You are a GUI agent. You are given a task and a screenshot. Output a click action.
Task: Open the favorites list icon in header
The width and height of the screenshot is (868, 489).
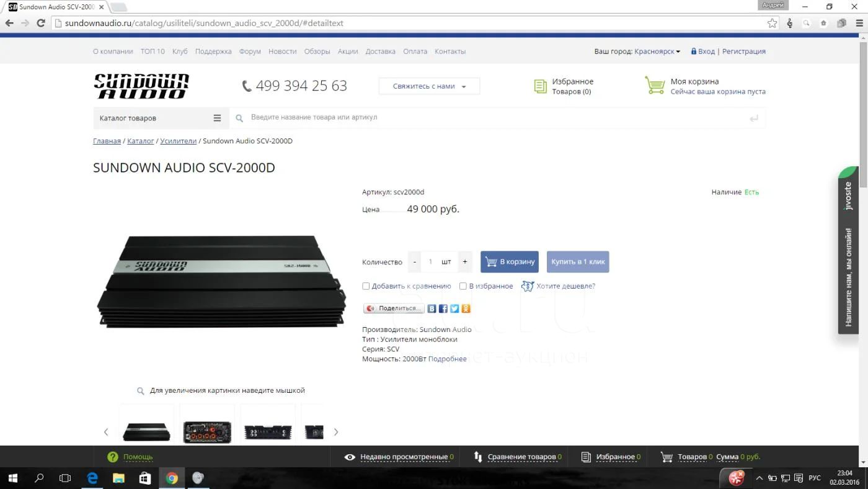click(541, 86)
